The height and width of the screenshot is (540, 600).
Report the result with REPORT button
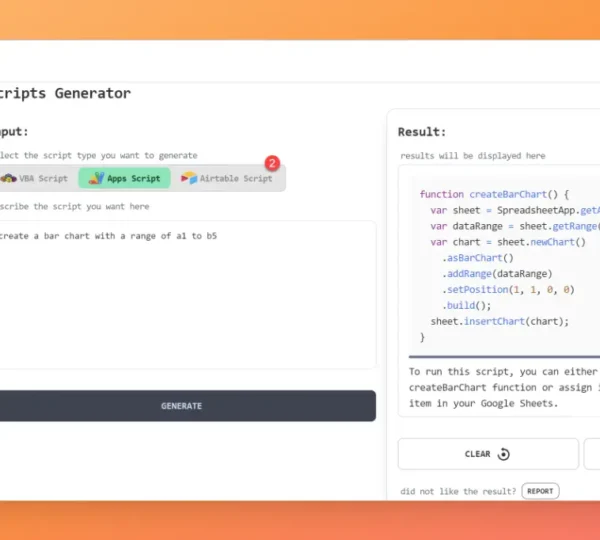tap(540, 491)
